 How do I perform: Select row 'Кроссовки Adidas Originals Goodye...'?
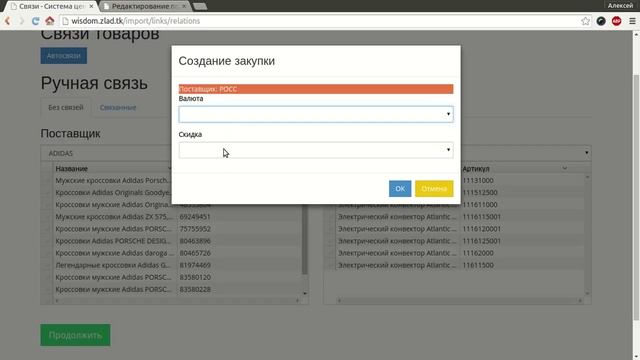(x=113, y=193)
